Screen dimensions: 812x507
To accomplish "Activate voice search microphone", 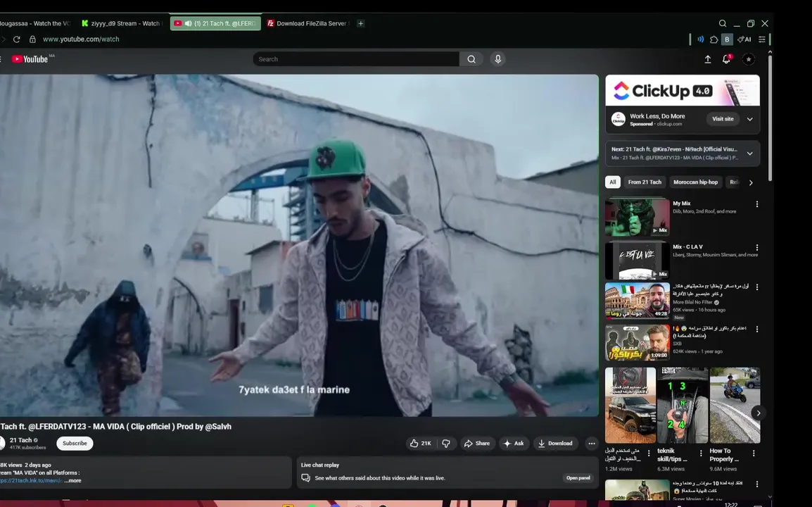I will (x=497, y=59).
